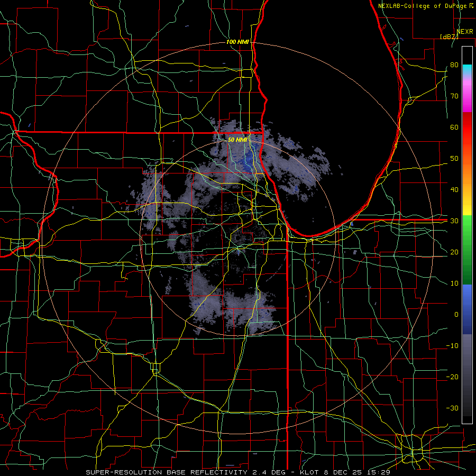This screenshot has width=476, height=476.
Task: Click the 80 value on the dBZ scale
Action: click(x=454, y=65)
